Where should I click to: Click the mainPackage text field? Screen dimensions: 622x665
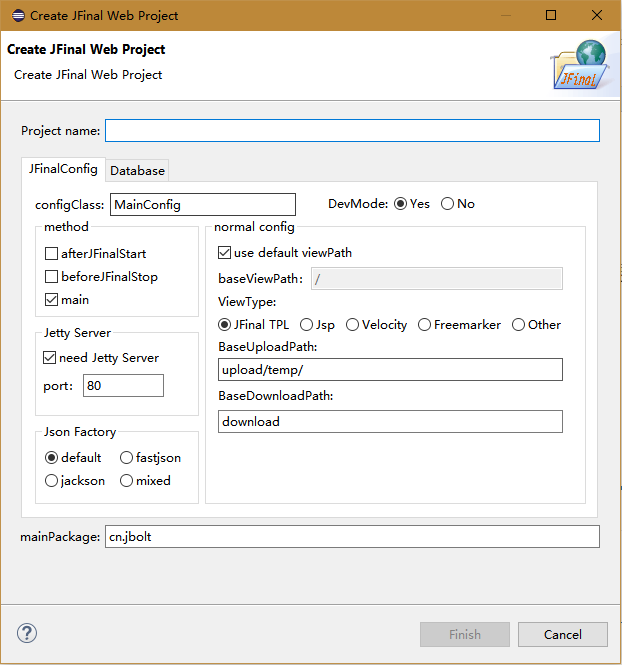click(x=352, y=536)
